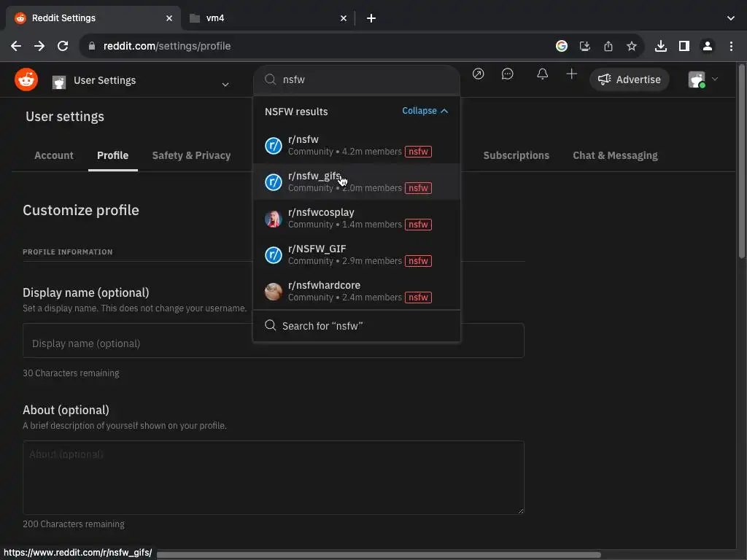Click the horizontal page scrollbar
The image size is (747, 560).
click(x=379, y=555)
